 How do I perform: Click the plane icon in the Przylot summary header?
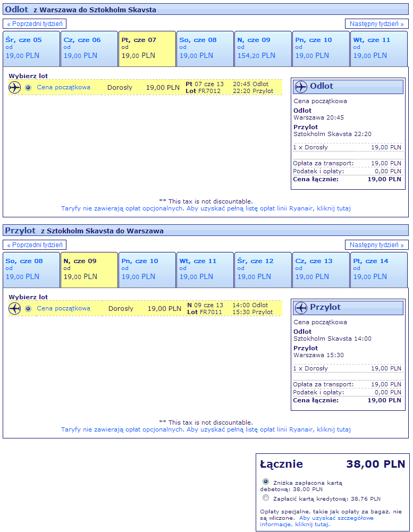(301, 308)
